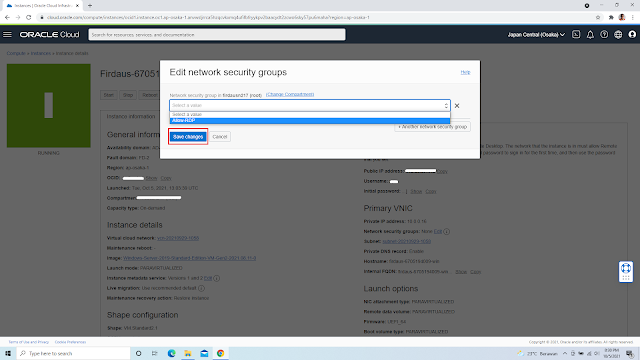Open the announcements bell icon

pos(590,35)
